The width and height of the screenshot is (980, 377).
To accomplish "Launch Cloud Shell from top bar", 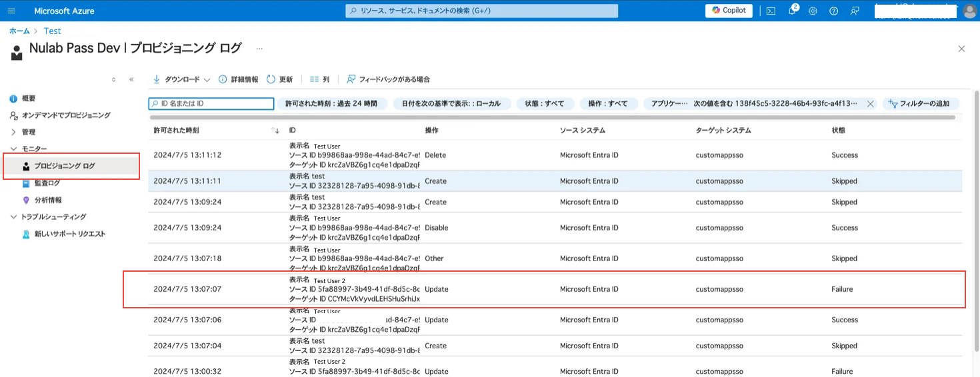I will point(771,11).
